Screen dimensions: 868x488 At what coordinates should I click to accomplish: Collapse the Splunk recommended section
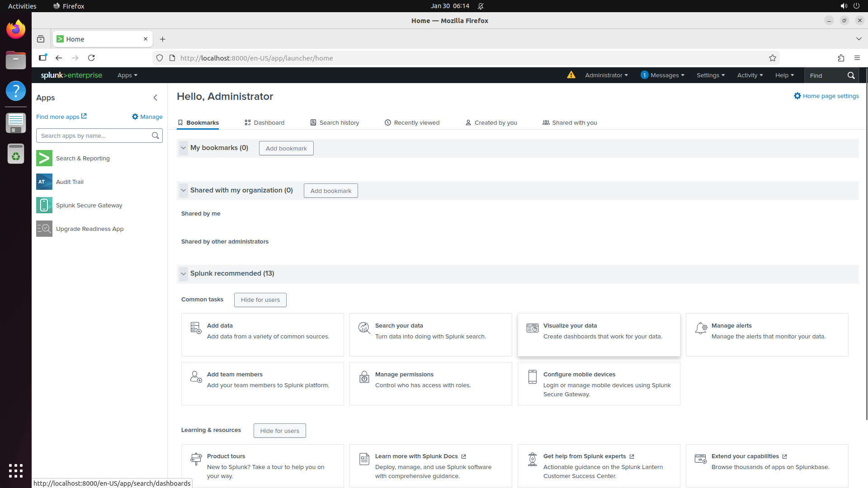click(184, 274)
